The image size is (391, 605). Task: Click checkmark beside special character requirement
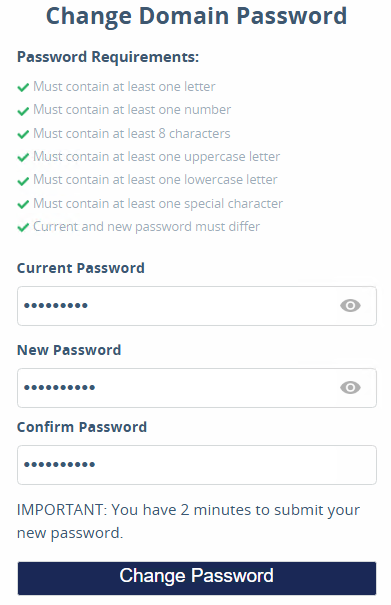[x=23, y=204]
